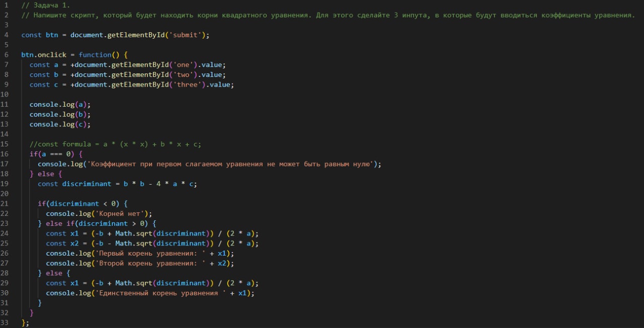
Task: Click line number 20 in the gutter
Action: tap(5, 194)
